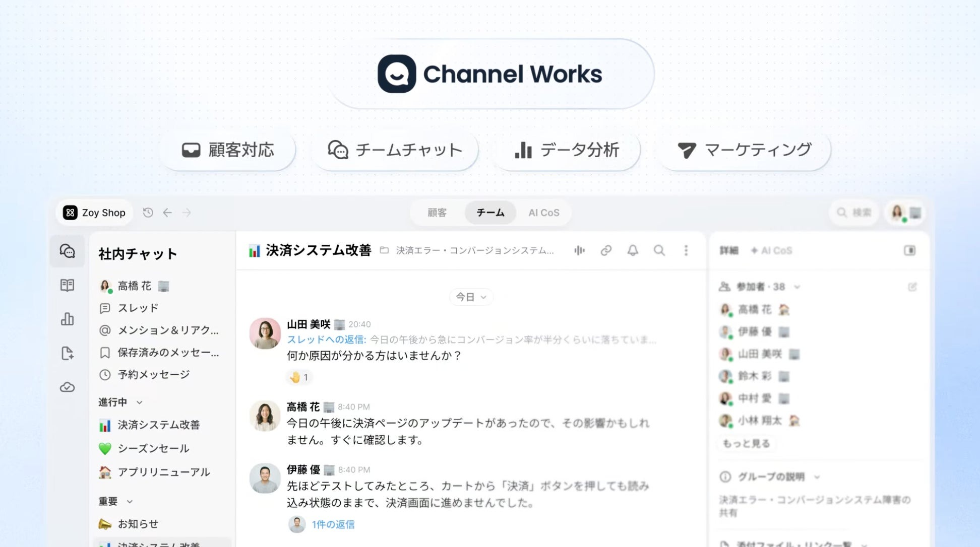Viewport: 980px width, 547px height.
Task: Open the AI CoS tab in right panel
Action: (771, 250)
